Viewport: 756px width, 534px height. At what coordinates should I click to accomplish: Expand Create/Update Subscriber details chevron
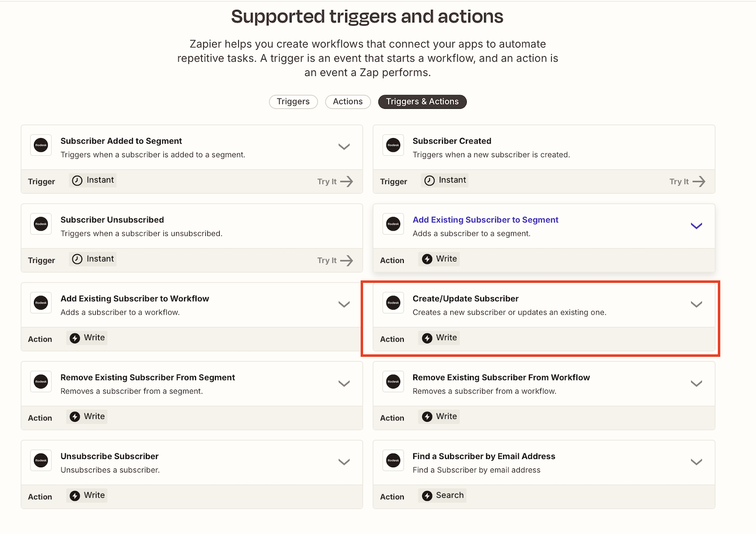click(x=696, y=304)
